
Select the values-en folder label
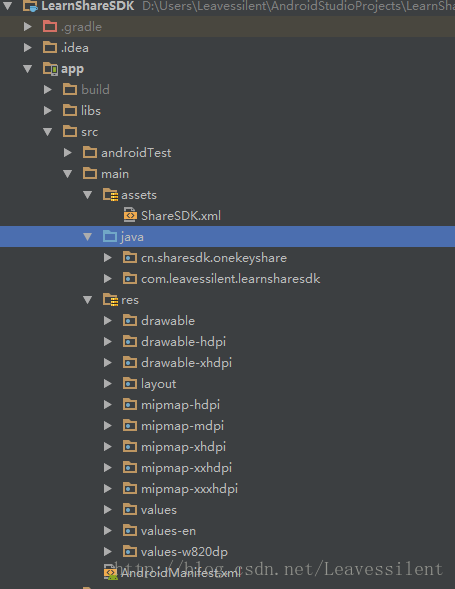168,531
